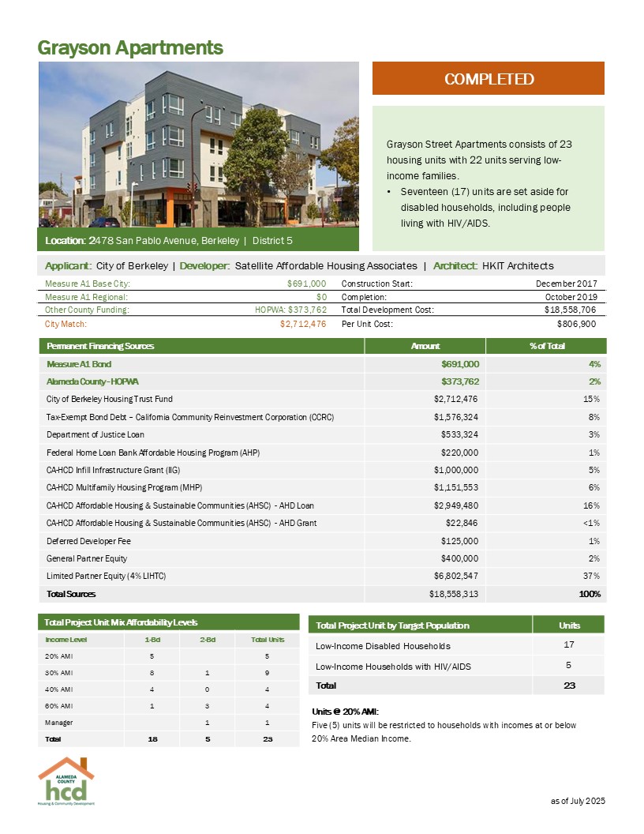Viewport: 644px width, 834px height.
Task: Click the orange COMPLETED status banner
Action: point(489,79)
